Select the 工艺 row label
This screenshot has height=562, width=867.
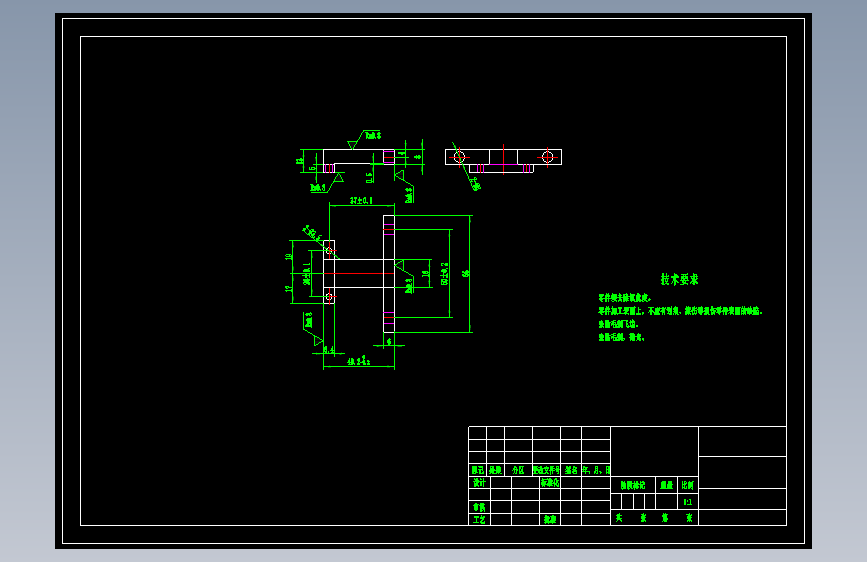tap(479, 520)
